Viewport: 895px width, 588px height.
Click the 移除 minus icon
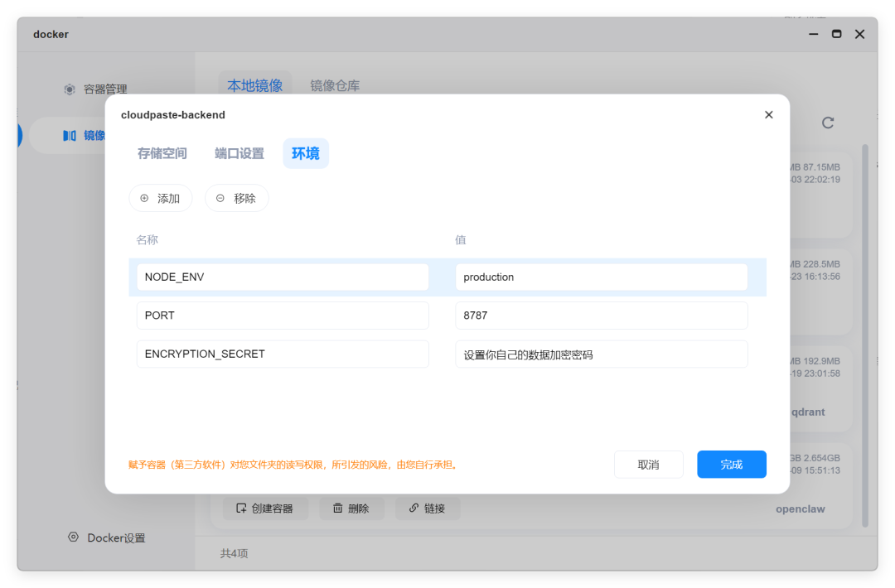pos(222,198)
